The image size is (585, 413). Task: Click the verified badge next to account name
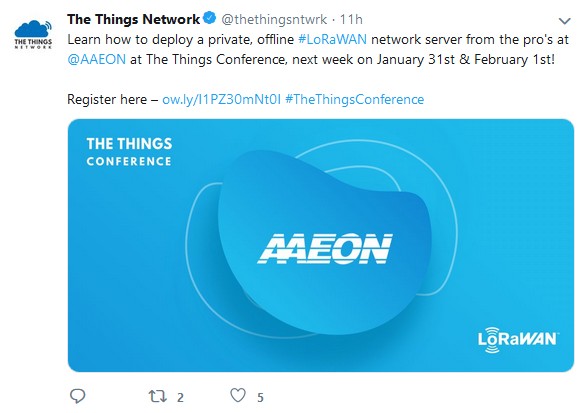[210, 18]
